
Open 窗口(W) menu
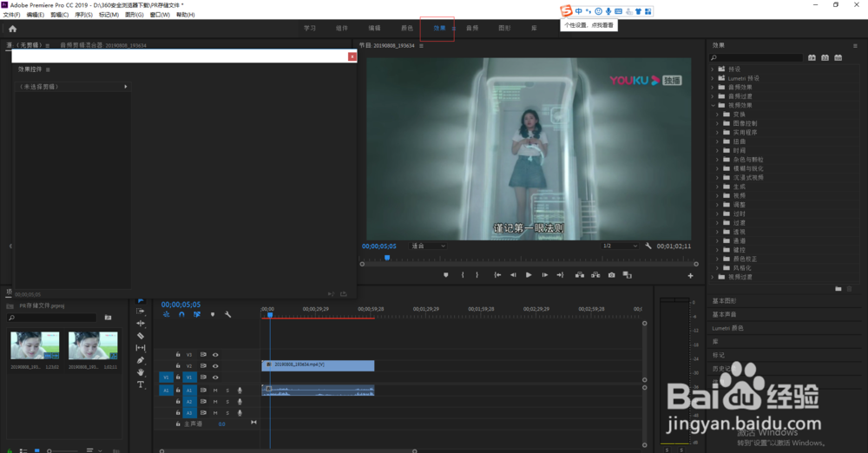coord(160,15)
